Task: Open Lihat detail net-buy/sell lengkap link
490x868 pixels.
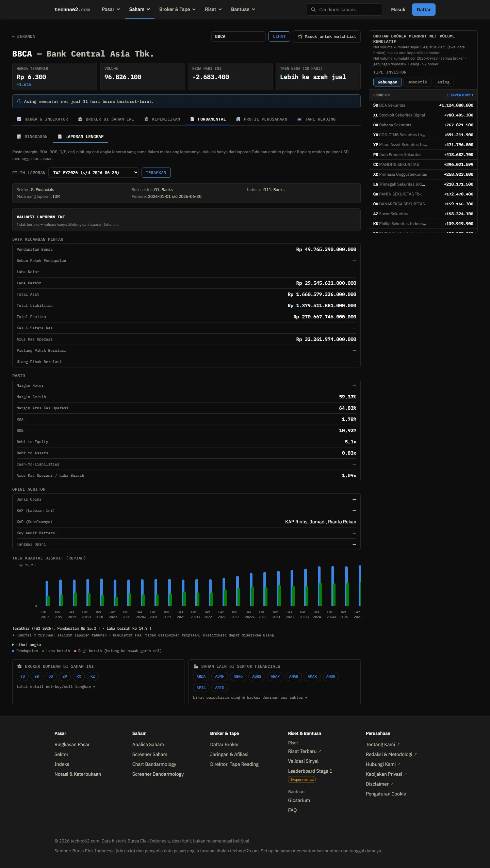Action: 56,686
